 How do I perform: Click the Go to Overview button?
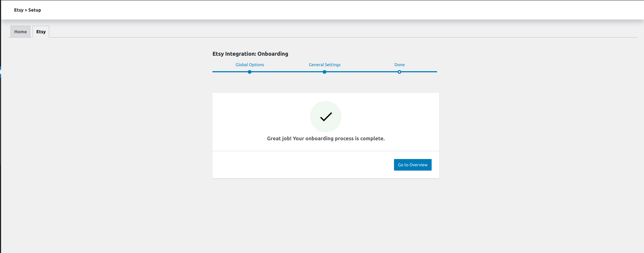(412, 165)
